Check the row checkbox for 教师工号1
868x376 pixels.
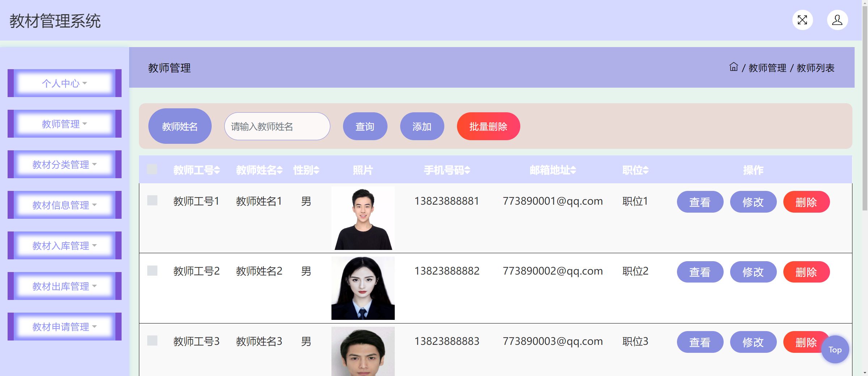(x=152, y=200)
